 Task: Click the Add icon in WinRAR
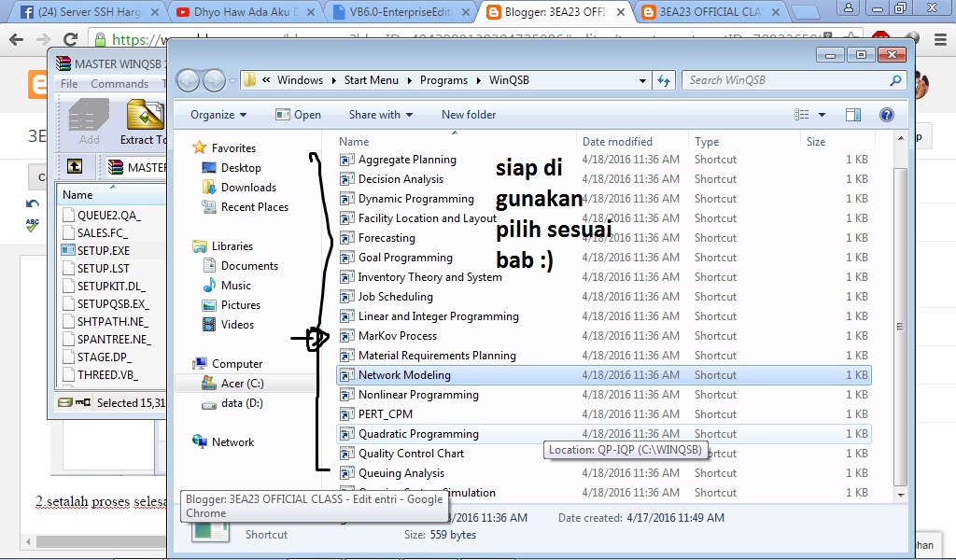click(x=89, y=122)
